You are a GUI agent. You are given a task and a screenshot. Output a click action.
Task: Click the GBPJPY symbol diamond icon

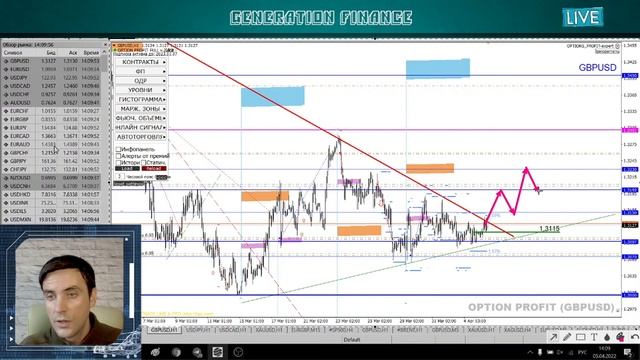(x=6, y=161)
